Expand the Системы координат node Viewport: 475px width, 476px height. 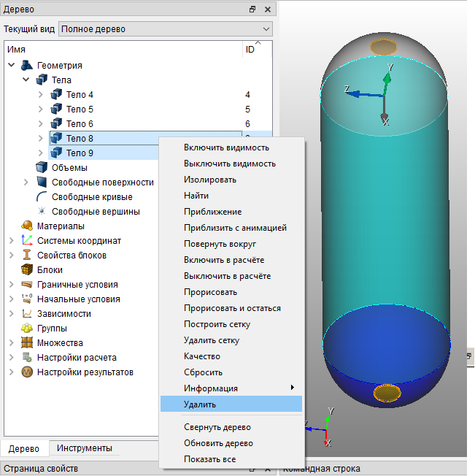[x=12, y=241]
